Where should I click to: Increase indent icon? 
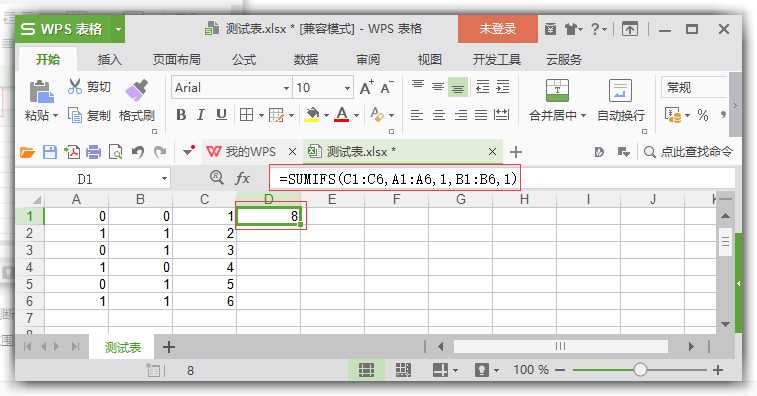pos(503,87)
